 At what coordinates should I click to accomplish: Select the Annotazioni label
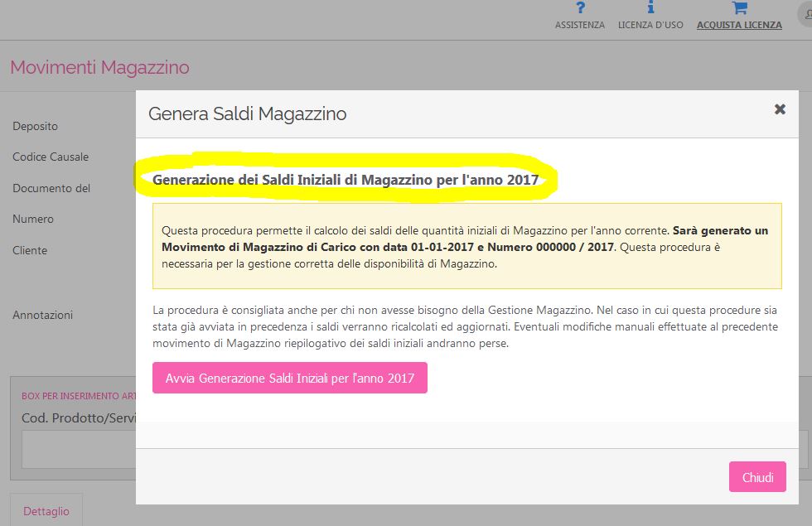[42, 315]
